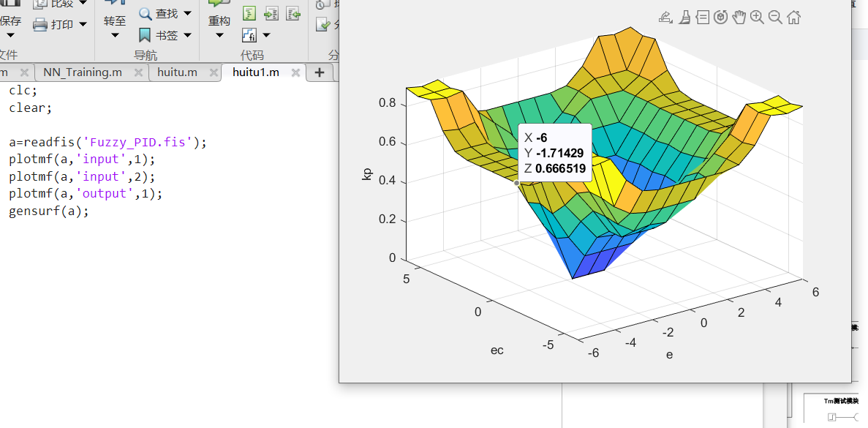The width and height of the screenshot is (868, 428).
Task: Close the huitu1.m tab
Action: 295,72
